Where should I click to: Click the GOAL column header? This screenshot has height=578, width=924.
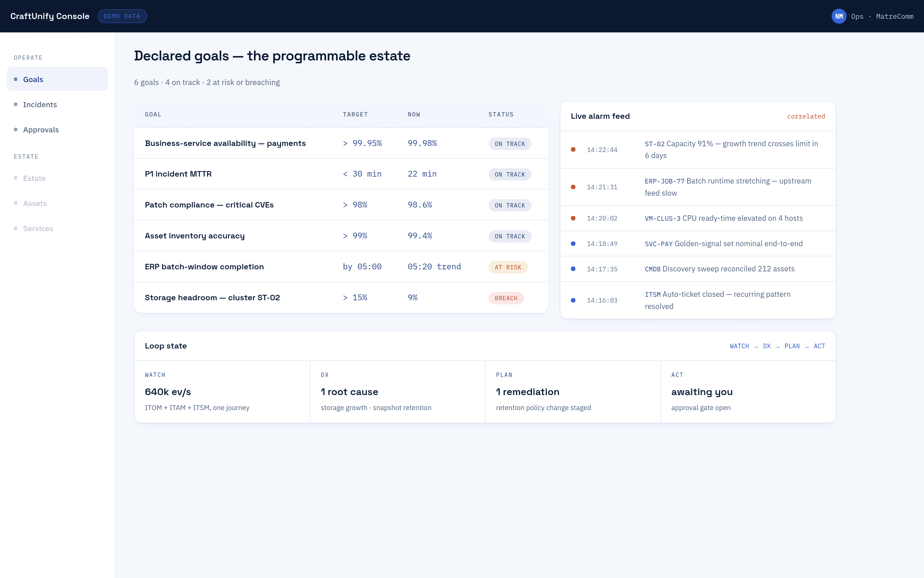pyautogui.click(x=153, y=114)
